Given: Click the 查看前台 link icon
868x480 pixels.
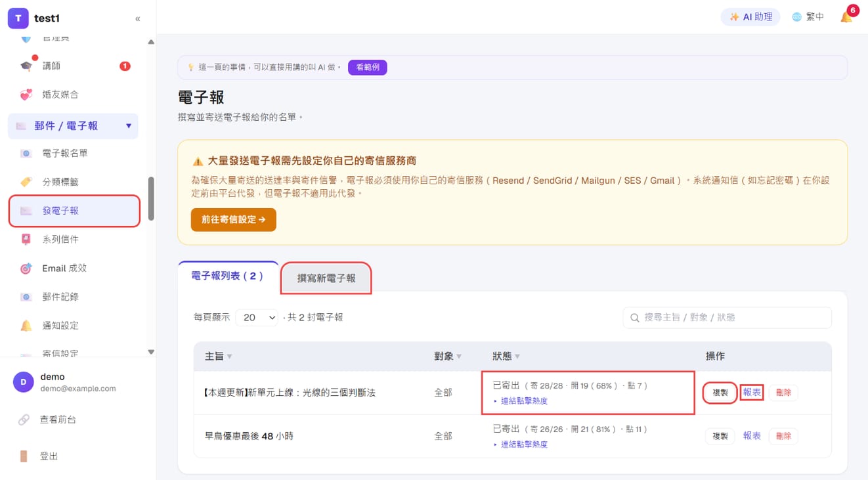Looking at the screenshot, I should point(24,420).
